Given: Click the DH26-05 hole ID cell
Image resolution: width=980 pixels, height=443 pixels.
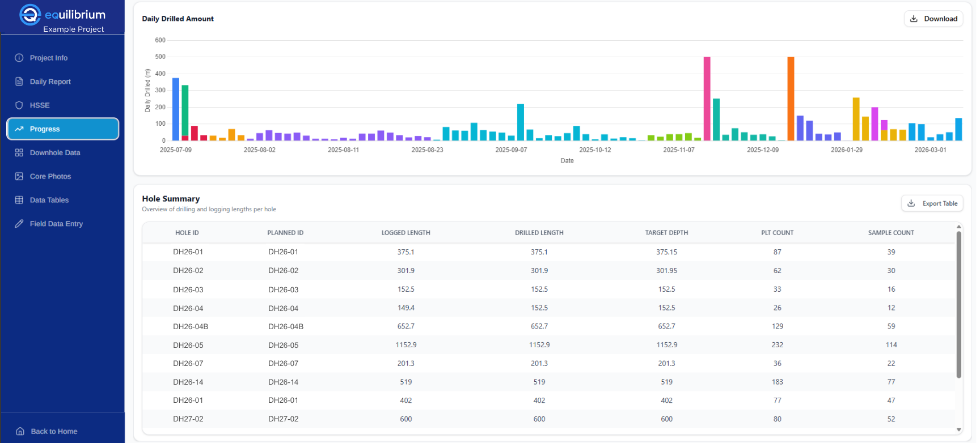Looking at the screenshot, I should click(188, 345).
